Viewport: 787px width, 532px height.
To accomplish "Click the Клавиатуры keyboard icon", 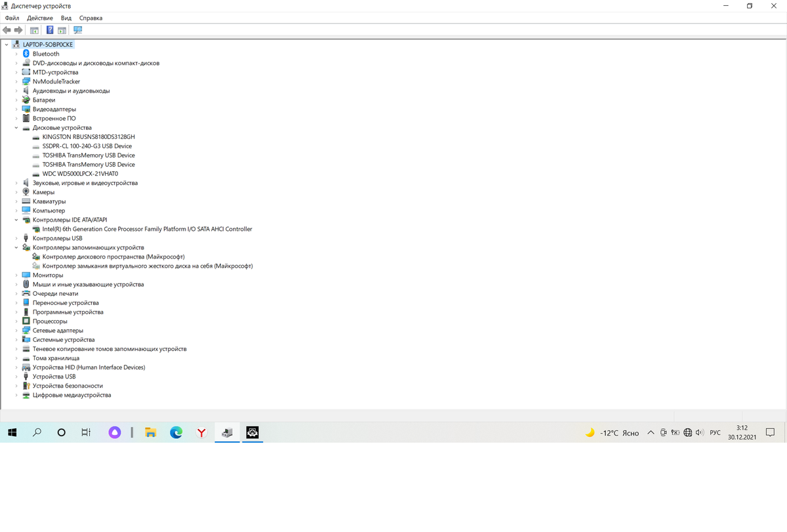I will (x=26, y=201).
